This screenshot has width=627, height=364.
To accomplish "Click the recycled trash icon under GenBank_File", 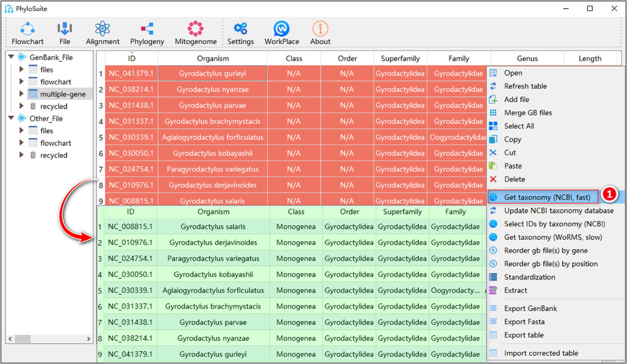I will point(33,106).
